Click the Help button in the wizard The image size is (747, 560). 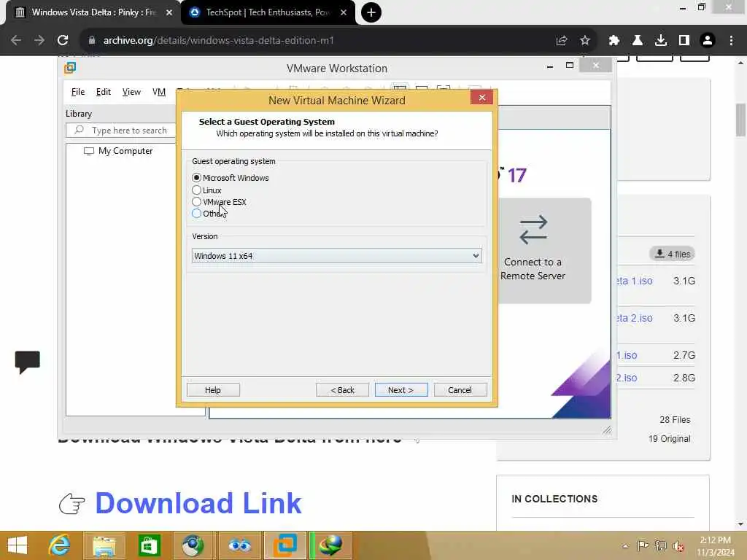point(213,390)
